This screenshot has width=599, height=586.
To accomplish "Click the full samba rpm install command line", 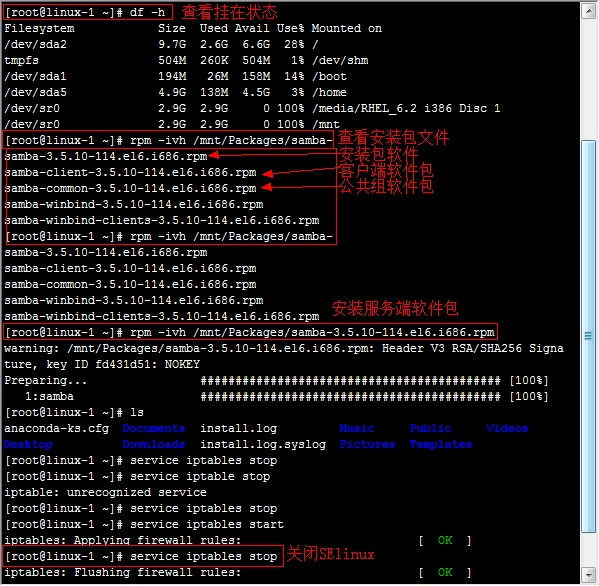I will pos(250,332).
